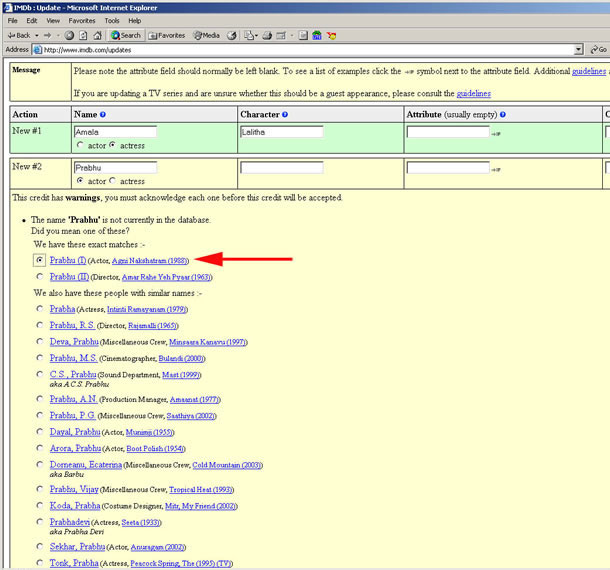This screenshot has width=610, height=570.
Task: Refresh the page with the Refresh icon
Action: [x=83, y=35]
